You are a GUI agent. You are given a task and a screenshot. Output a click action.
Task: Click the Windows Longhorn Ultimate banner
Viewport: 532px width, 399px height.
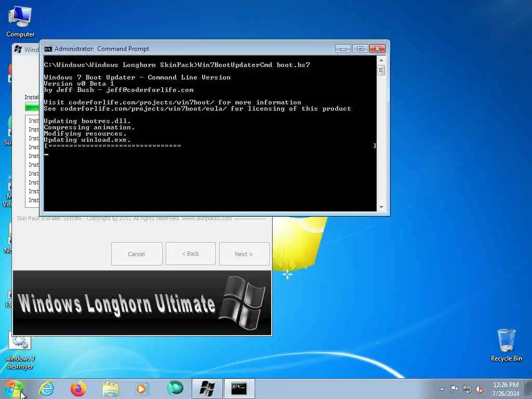click(x=142, y=303)
